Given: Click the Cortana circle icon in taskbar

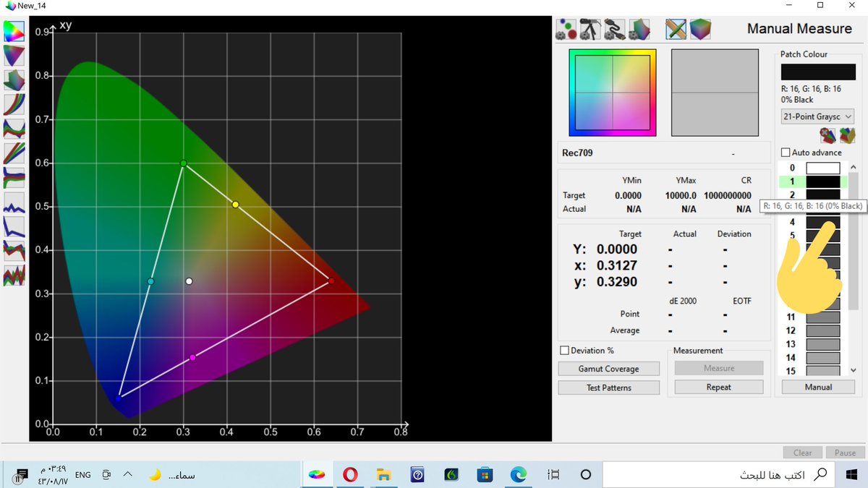Looking at the screenshot, I should [x=586, y=474].
